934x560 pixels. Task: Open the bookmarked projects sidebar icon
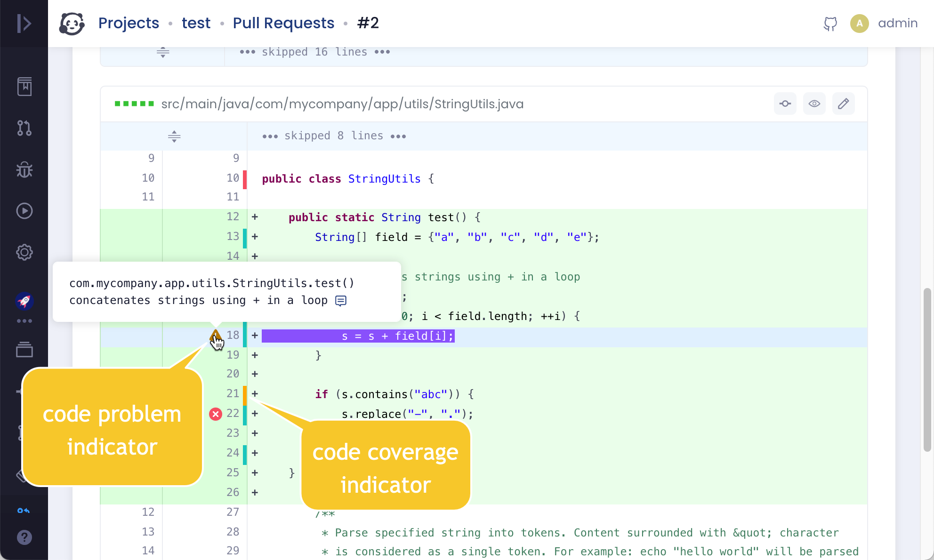[24, 87]
